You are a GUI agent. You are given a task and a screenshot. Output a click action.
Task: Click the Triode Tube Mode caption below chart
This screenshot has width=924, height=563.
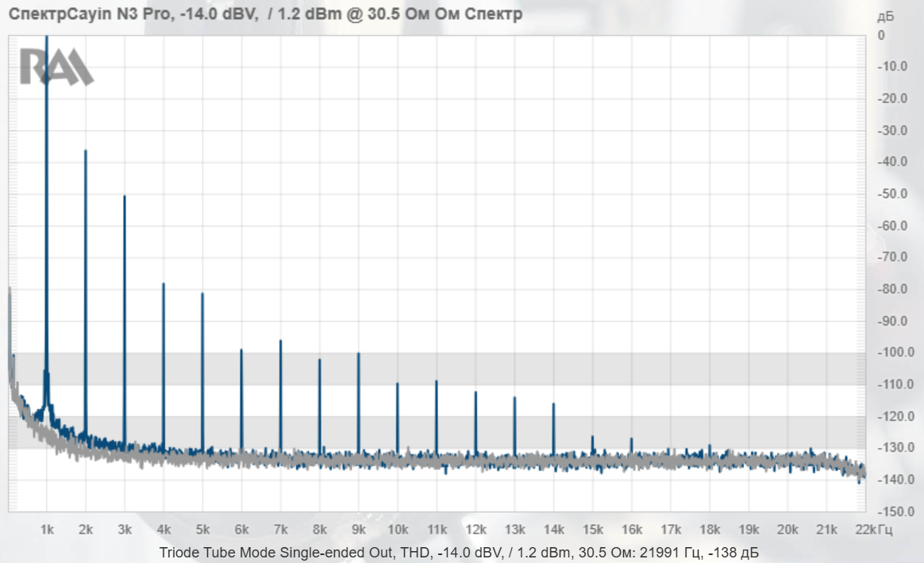(x=459, y=553)
